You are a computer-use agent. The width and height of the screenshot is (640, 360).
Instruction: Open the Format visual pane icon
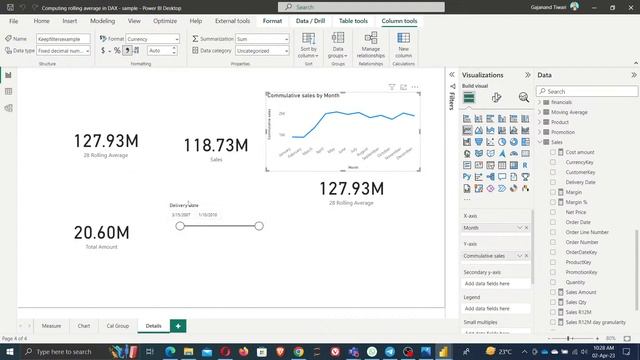tap(496, 97)
